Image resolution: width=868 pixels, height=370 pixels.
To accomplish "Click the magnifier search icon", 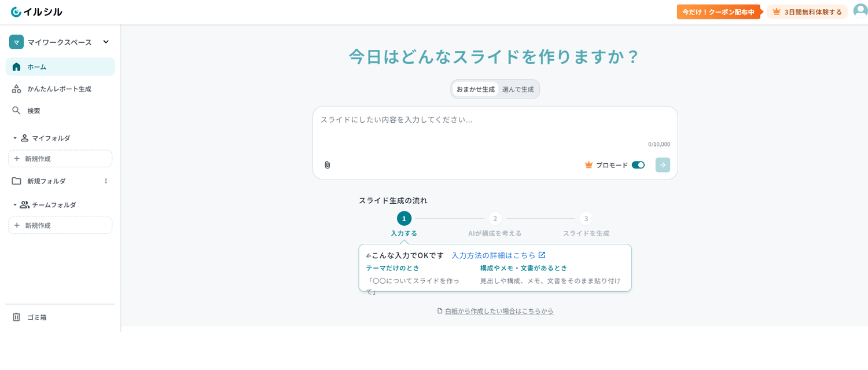I will (x=16, y=110).
